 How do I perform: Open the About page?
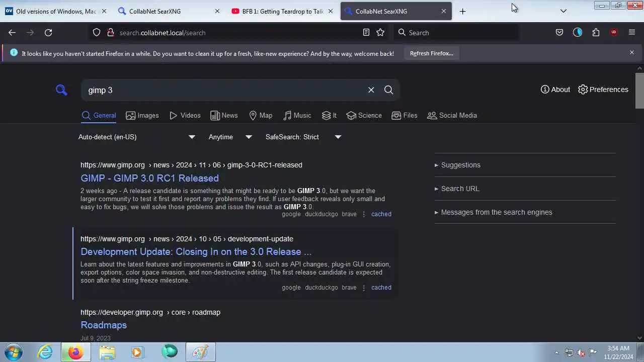[x=555, y=89]
